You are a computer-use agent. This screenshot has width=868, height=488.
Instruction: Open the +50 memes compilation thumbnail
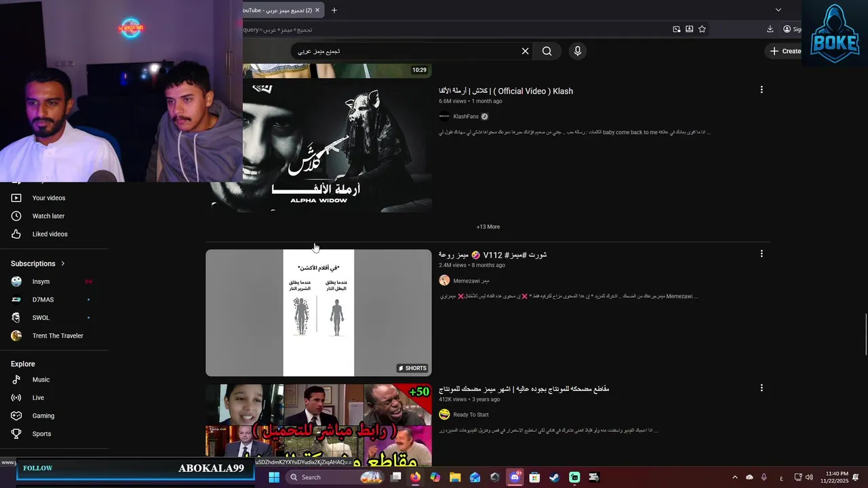[x=319, y=425]
